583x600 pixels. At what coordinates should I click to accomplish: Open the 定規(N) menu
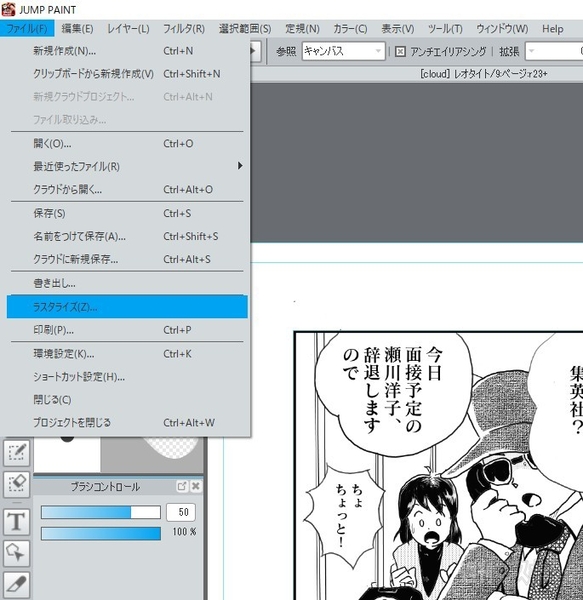click(302, 29)
